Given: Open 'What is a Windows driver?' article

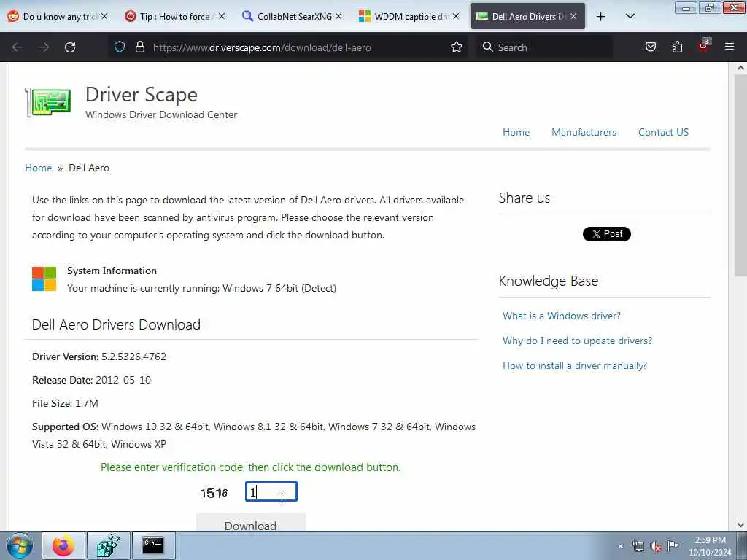Looking at the screenshot, I should point(561,316).
